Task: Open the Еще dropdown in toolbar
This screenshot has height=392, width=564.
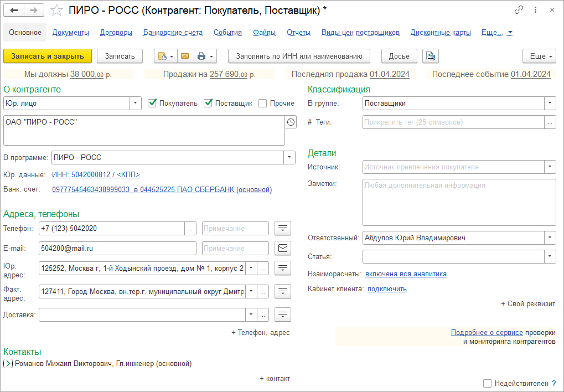Action: [x=539, y=56]
